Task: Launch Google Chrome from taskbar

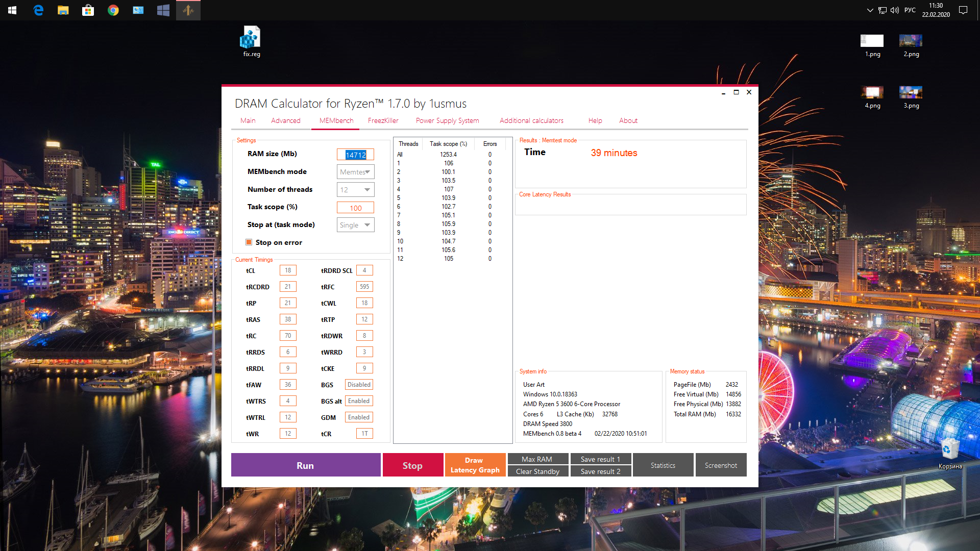Action: pyautogui.click(x=113, y=10)
